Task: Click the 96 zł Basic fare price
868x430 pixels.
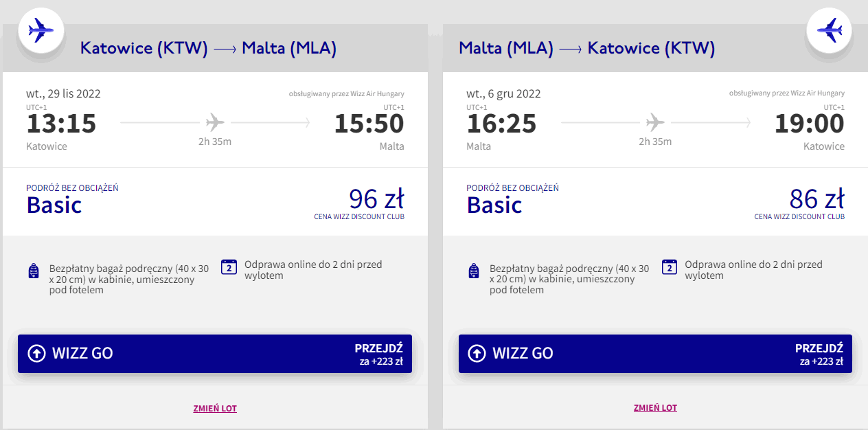Action: coord(376,199)
